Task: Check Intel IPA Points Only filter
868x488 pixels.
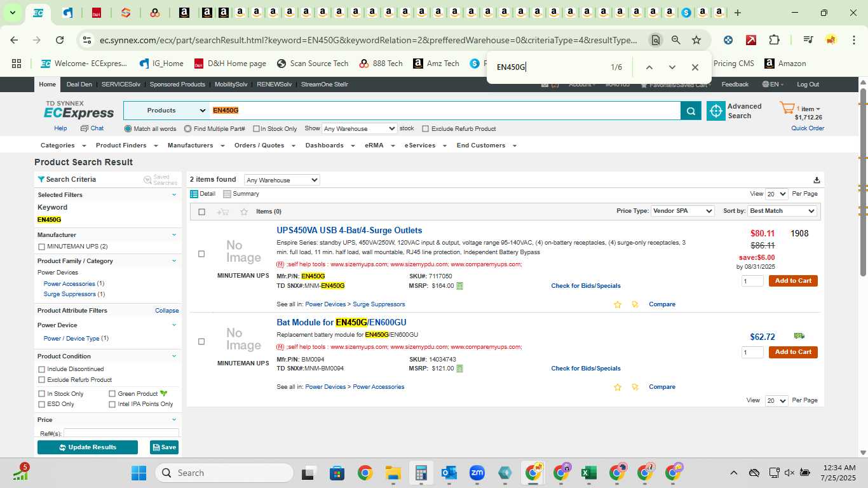Action: click(112, 404)
